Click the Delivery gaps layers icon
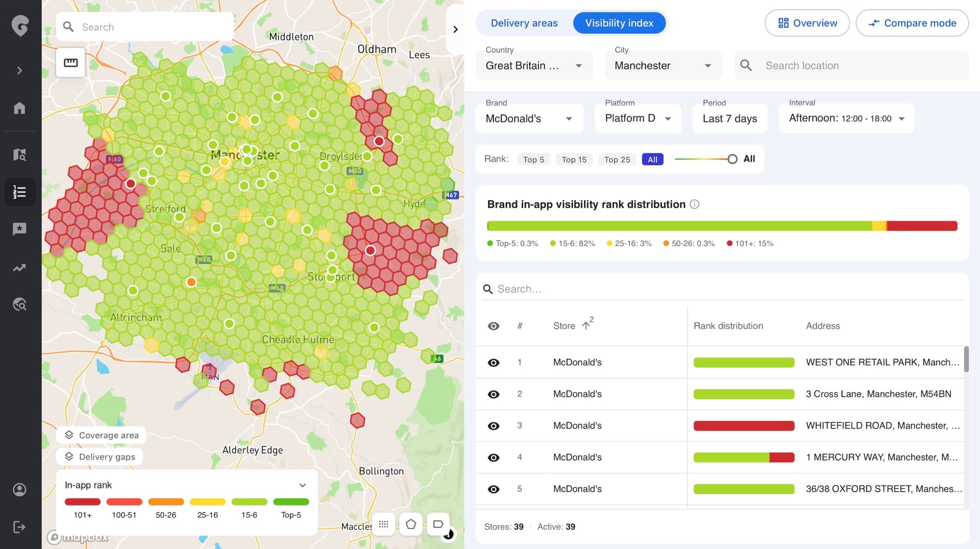The height and width of the screenshot is (549, 980). [x=69, y=456]
